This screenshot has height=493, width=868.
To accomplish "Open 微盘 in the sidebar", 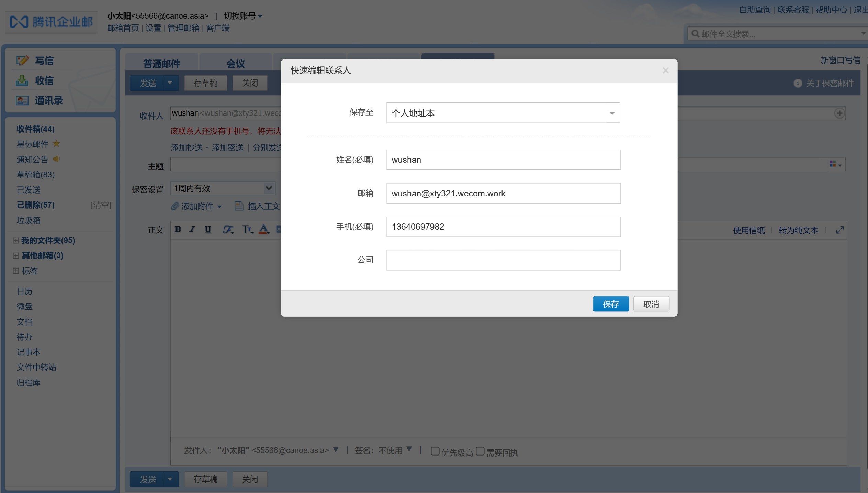I will (25, 306).
